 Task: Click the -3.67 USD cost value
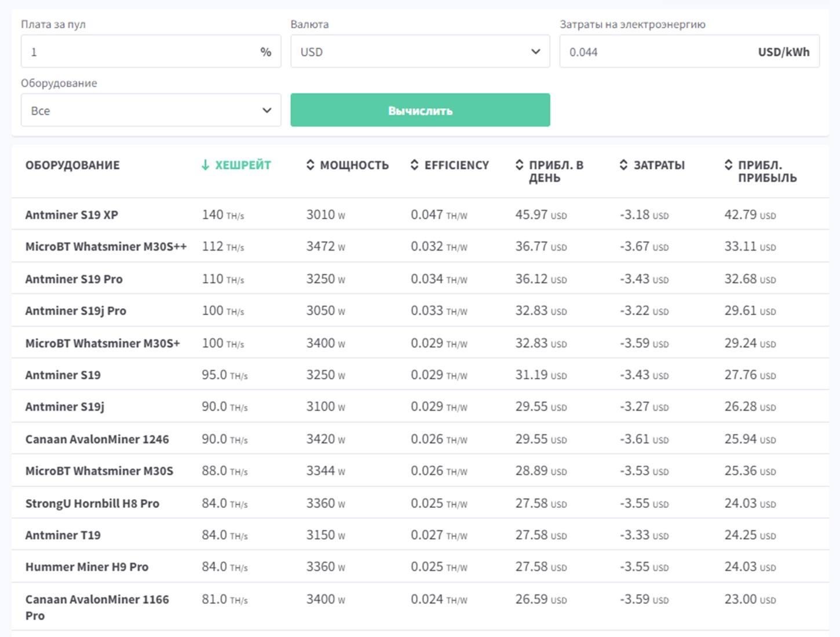644,247
